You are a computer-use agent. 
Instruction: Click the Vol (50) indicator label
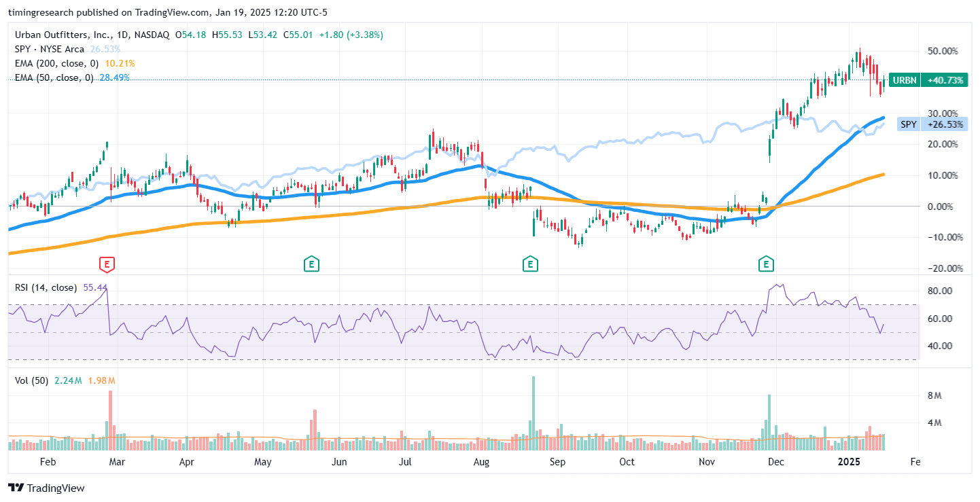(31, 381)
